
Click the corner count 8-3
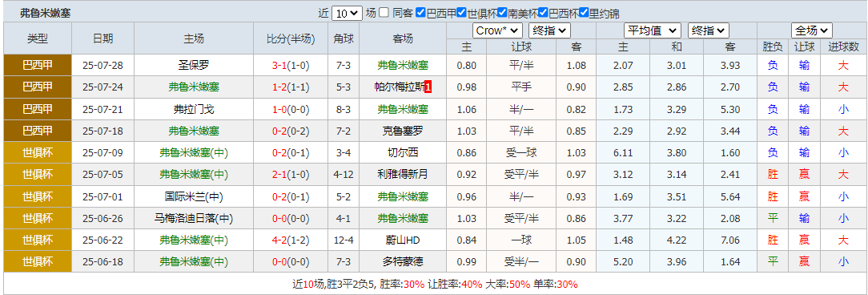344,109
